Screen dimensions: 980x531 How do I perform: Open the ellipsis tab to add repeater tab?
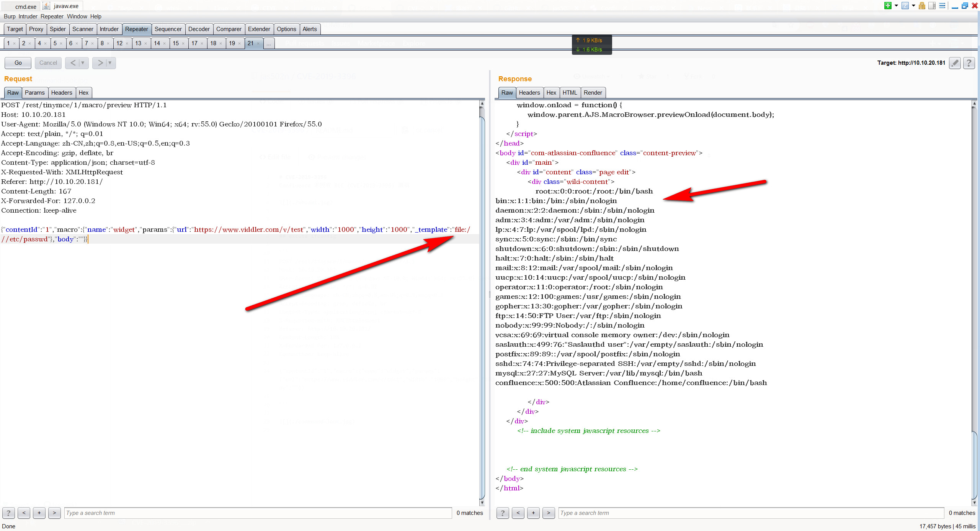[269, 43]
